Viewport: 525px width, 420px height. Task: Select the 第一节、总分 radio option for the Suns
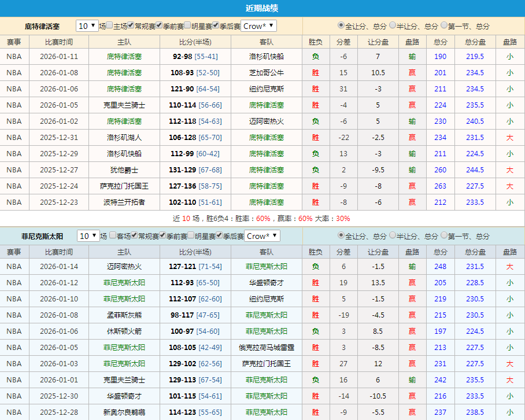pyautogui.click(x=443, y=236)
